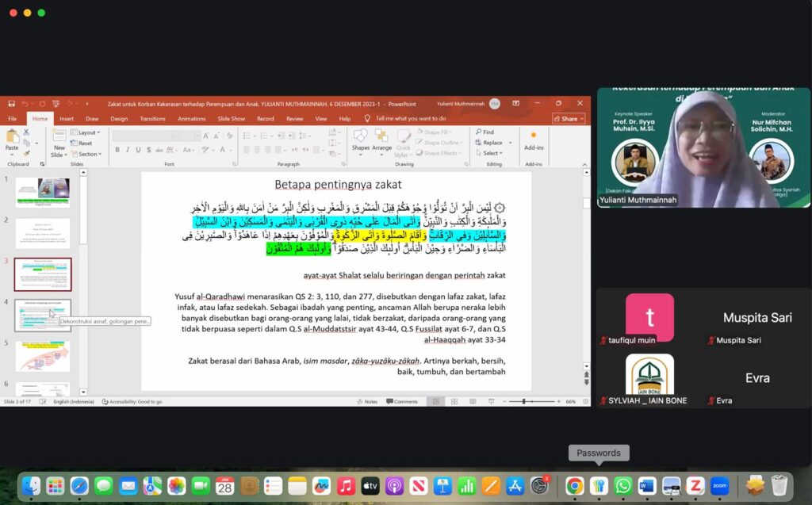The height and width of the screenshot is (505, 812).
Task: Switch to the Insert ribbon tab
Action: [67, 119]
